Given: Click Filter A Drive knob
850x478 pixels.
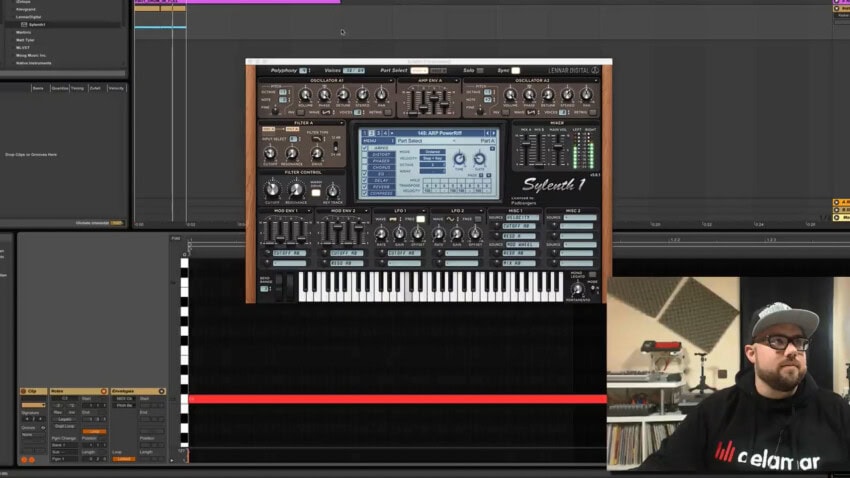Looking at the screenshot, I should (x=317, y=153).
